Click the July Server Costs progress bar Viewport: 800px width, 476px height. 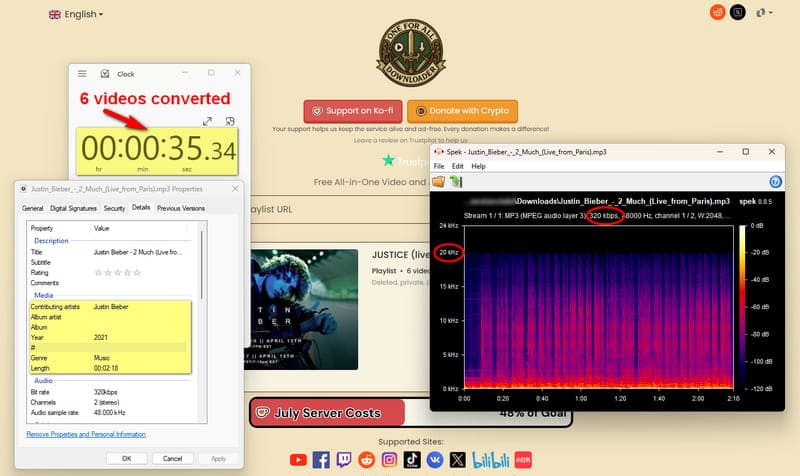tap(411, 412)
